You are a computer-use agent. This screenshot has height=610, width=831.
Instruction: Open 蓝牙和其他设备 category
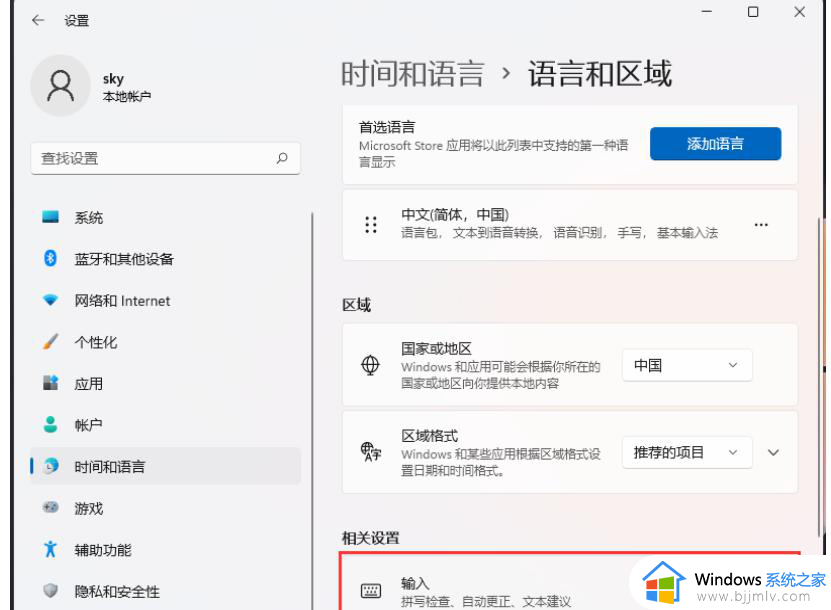coord(165,259)
